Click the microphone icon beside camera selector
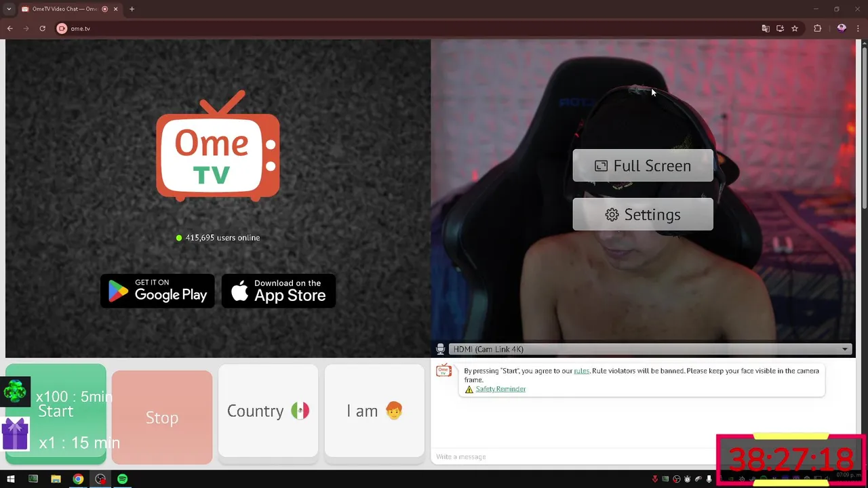Screen dimensions: 868x488 (x=440, y=349)
